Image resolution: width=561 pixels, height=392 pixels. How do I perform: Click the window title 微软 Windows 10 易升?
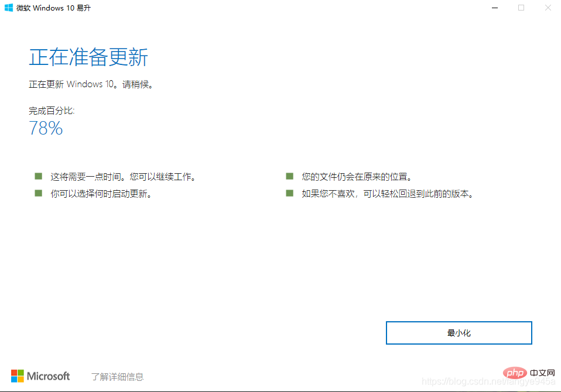pyautogui.click(x=53, y=8)
